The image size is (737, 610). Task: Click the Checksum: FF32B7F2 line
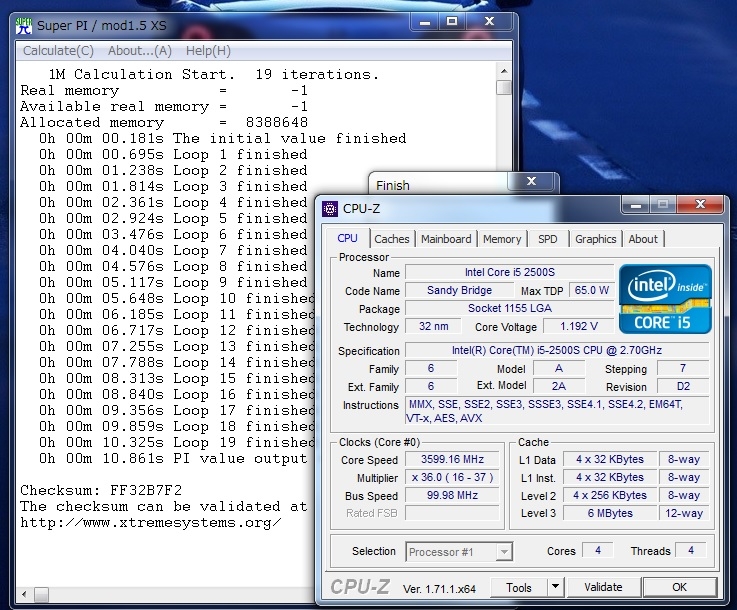[101, 490]
